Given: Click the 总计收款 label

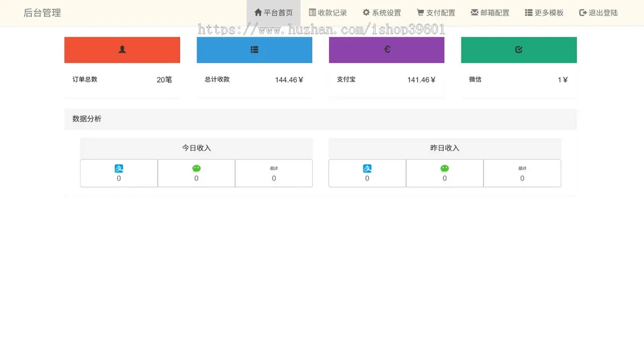Looking at the screenshot, I should click(x=217, y=79).
